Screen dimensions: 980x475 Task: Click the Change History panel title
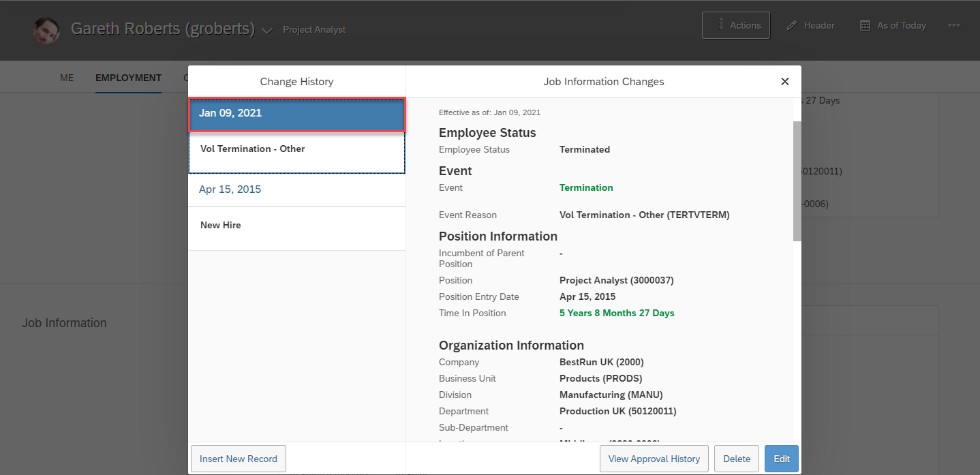point(296,82)
